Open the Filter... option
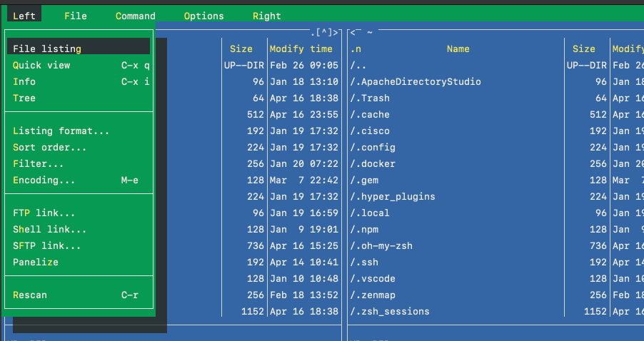 pos(39,163)
